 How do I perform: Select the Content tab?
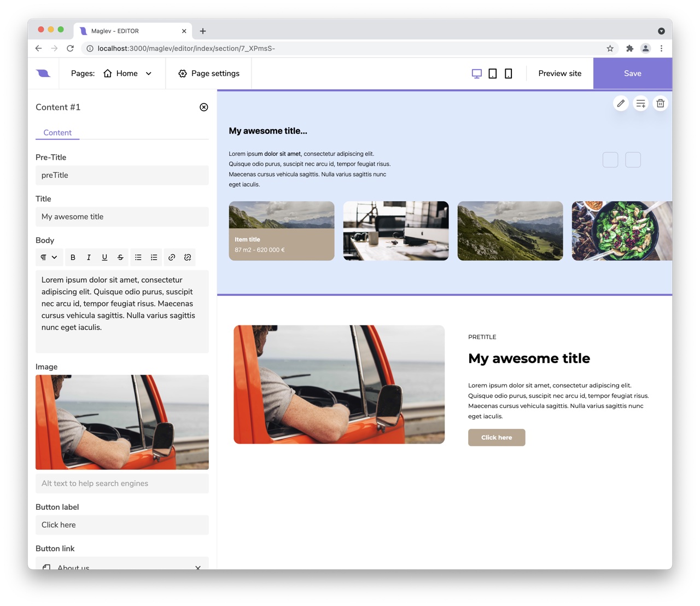click(57, 132)
